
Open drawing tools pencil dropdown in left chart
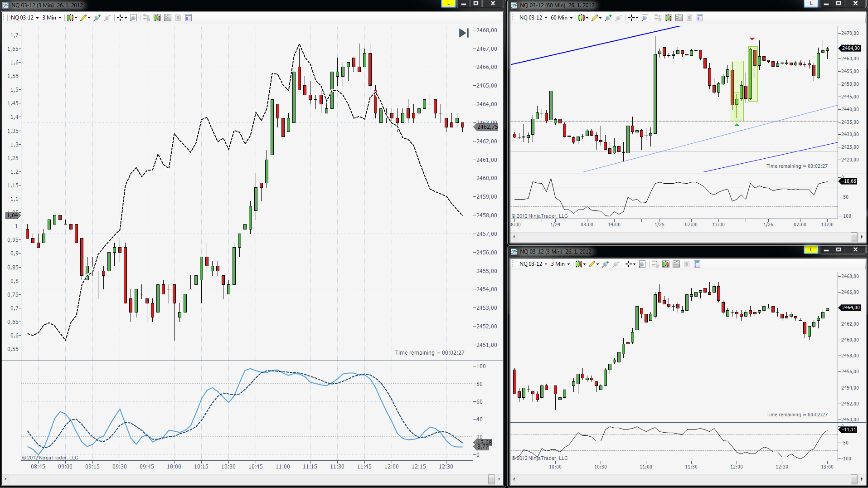click(85, 18)
